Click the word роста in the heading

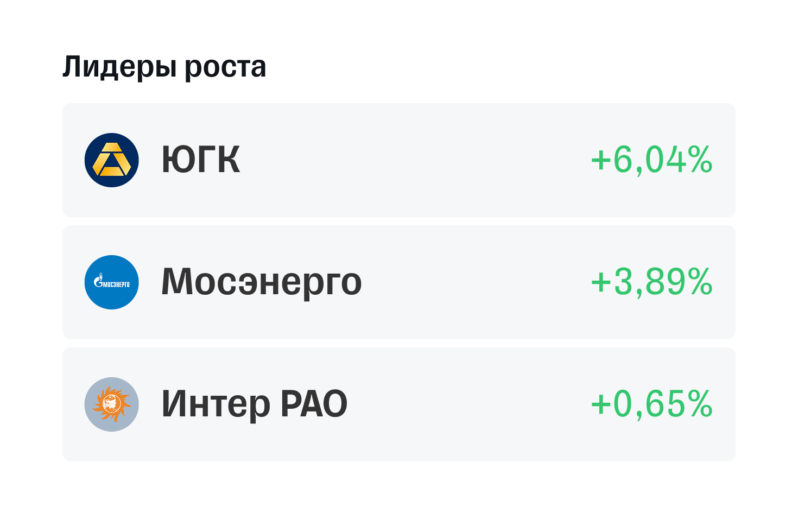pos(225,67)
